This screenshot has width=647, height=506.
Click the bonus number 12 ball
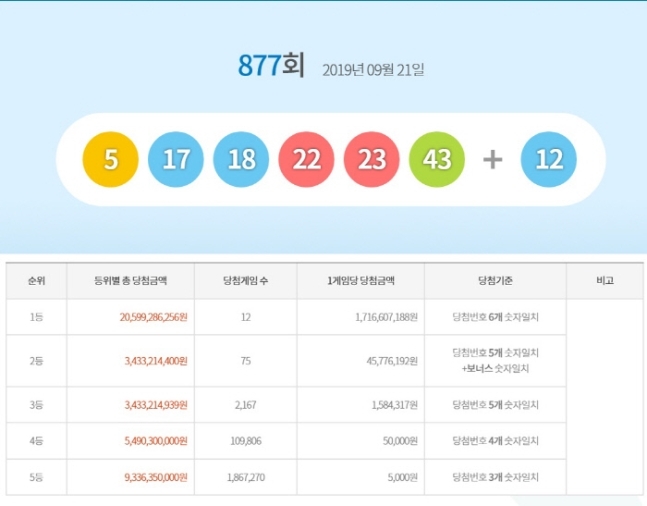[549, 160]
